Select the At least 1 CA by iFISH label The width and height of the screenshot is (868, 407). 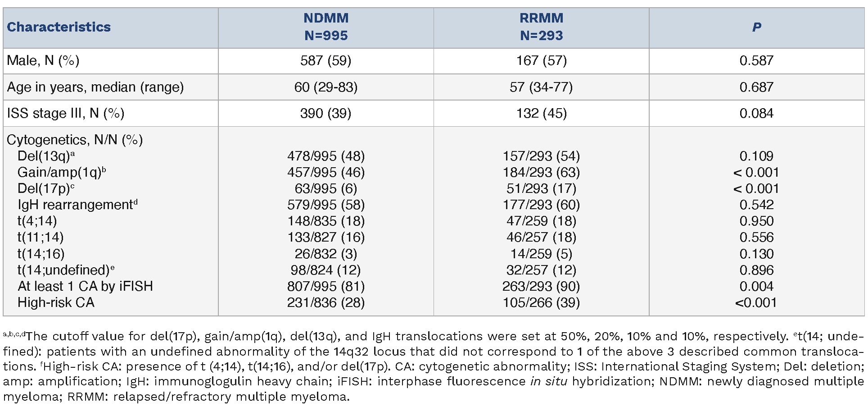[x=86, y=286]
